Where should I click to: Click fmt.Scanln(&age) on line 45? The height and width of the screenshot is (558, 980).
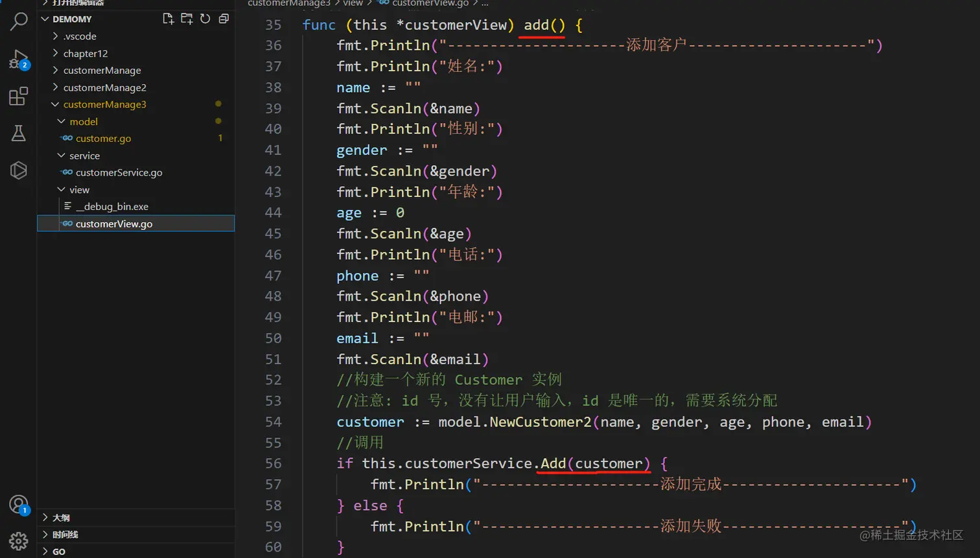click(404, 233)
